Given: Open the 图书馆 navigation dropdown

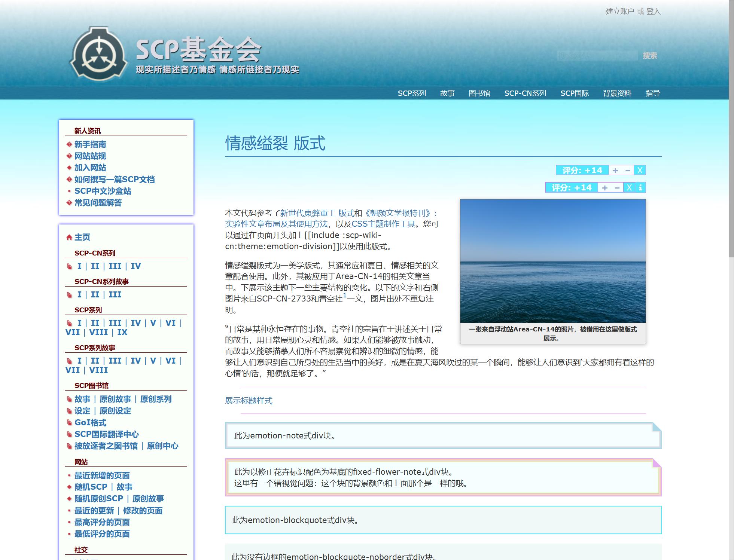Looking at the screenshot, I should [479, 93].
